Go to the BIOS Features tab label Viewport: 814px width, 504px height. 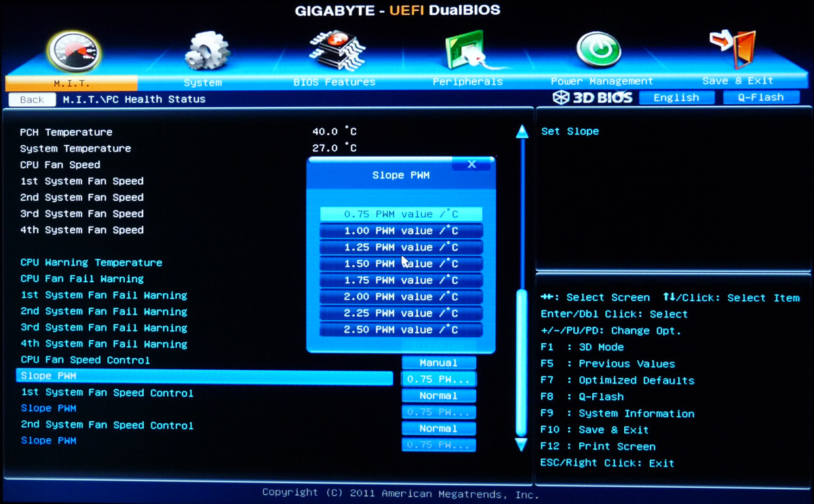click(x=334, y=82)
